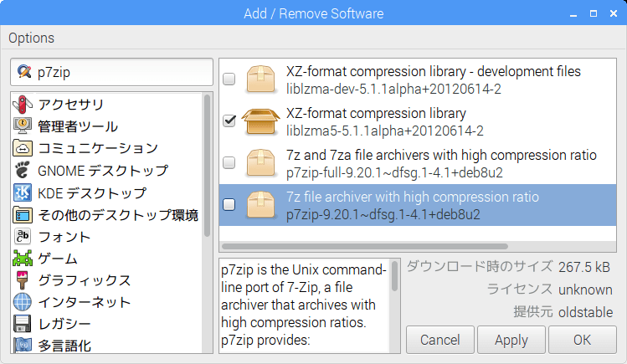Click the Cancel button
The image size is (627, 364).
click(440, 340)
